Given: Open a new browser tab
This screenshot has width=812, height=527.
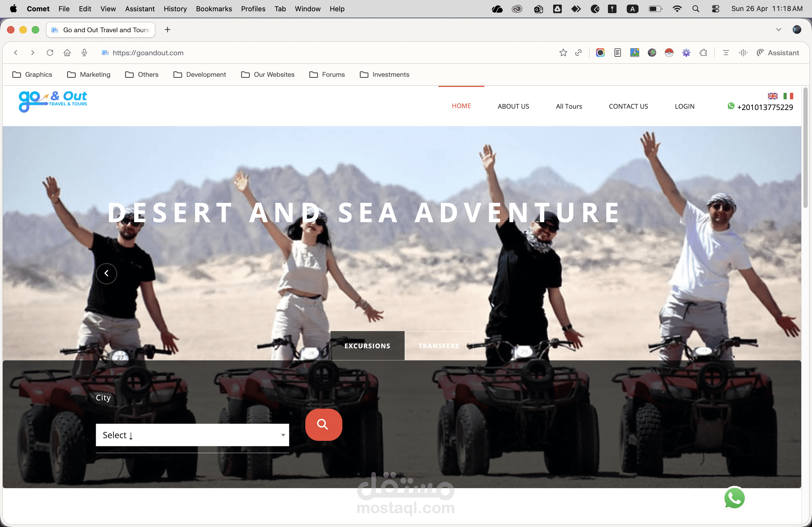Looking at the screenshot, I should tap(168, 30).
